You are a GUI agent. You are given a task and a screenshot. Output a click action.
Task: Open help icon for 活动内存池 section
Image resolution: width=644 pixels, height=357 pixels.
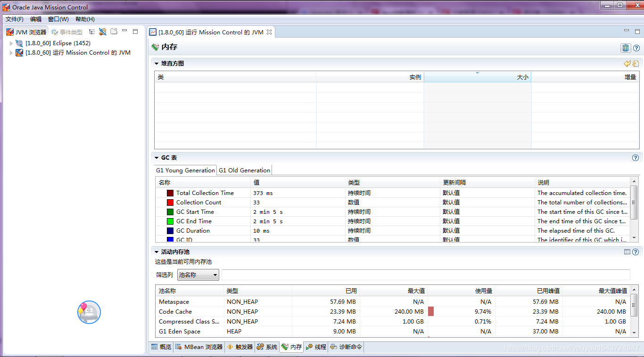click(x=636, y=252)
